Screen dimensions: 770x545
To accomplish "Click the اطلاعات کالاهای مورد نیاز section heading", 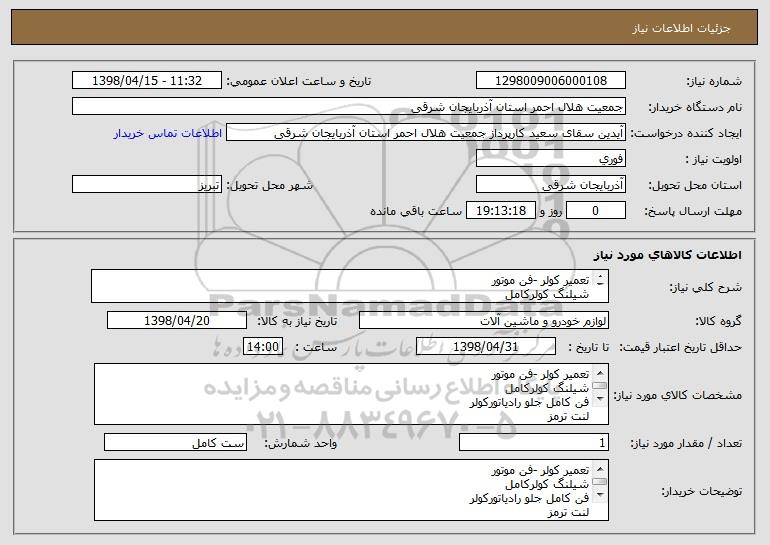I will [668, 255].
